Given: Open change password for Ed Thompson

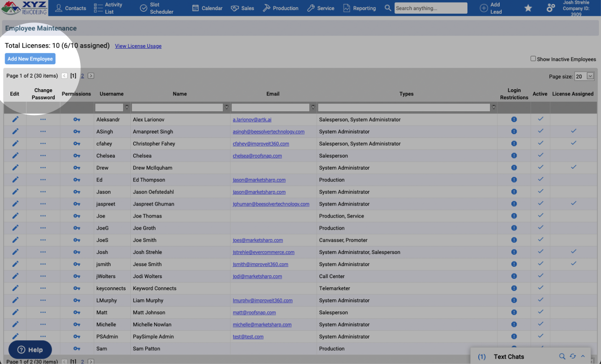Looking at the screenshot, I should tap(43, 180).
